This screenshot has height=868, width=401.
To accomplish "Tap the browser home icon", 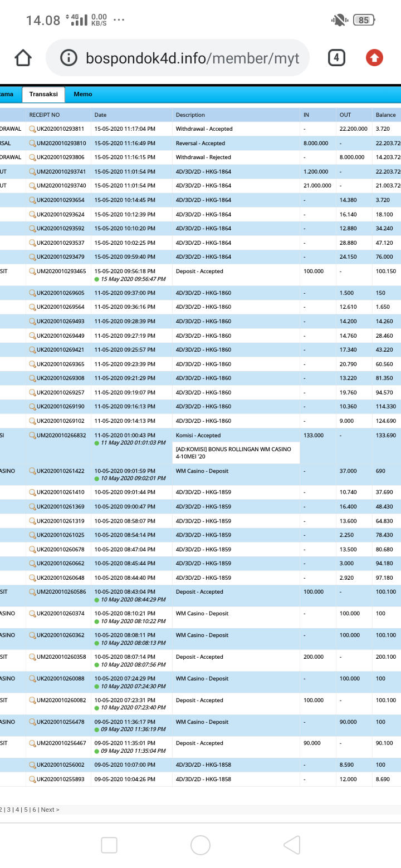I will (x=23, y=58).
